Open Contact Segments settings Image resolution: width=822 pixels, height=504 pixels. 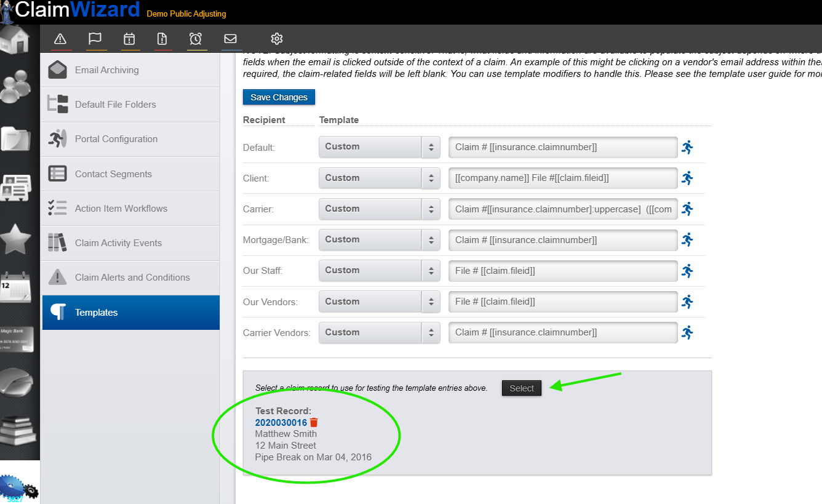point(131,174)
